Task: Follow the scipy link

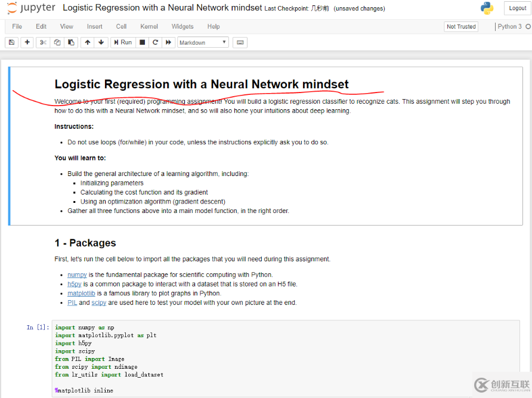Action: tap(99, 303)
